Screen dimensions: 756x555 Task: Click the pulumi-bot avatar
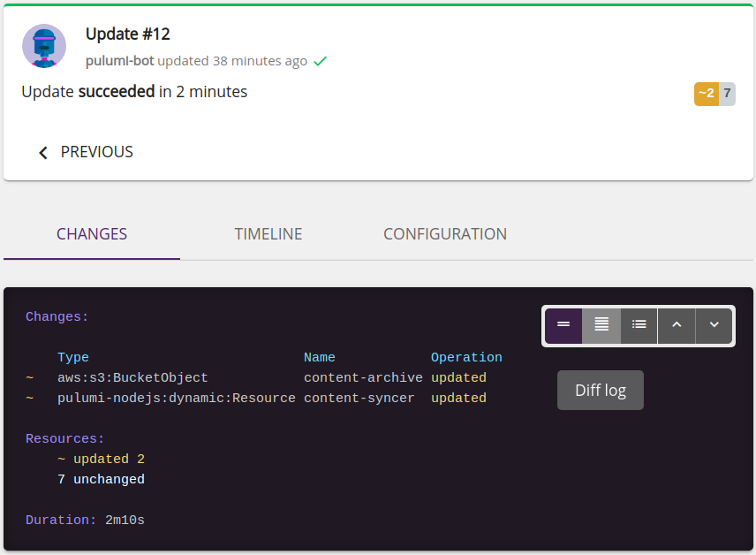(x=44, y=46)
